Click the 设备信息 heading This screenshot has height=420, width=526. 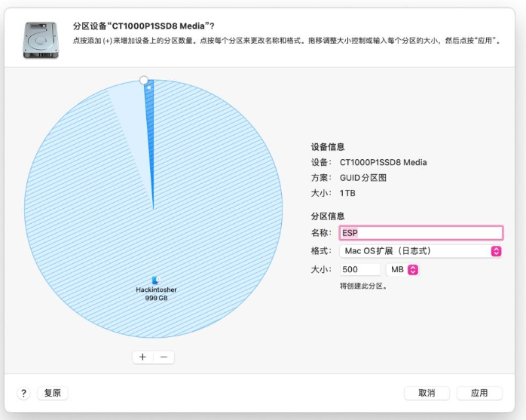328,147
